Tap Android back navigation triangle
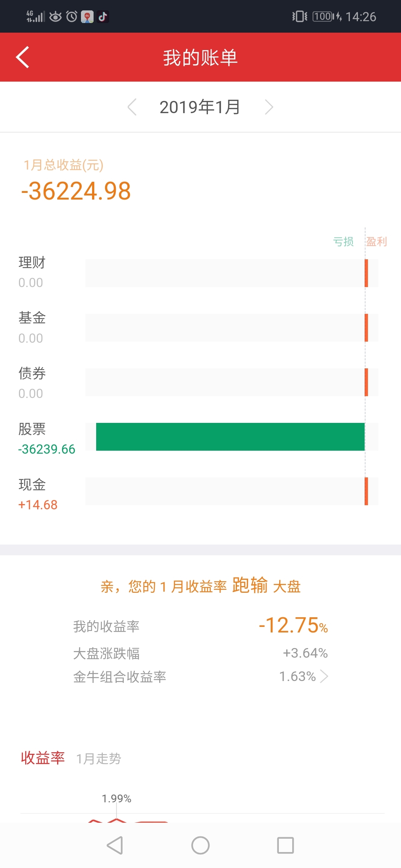 point(115,845)
